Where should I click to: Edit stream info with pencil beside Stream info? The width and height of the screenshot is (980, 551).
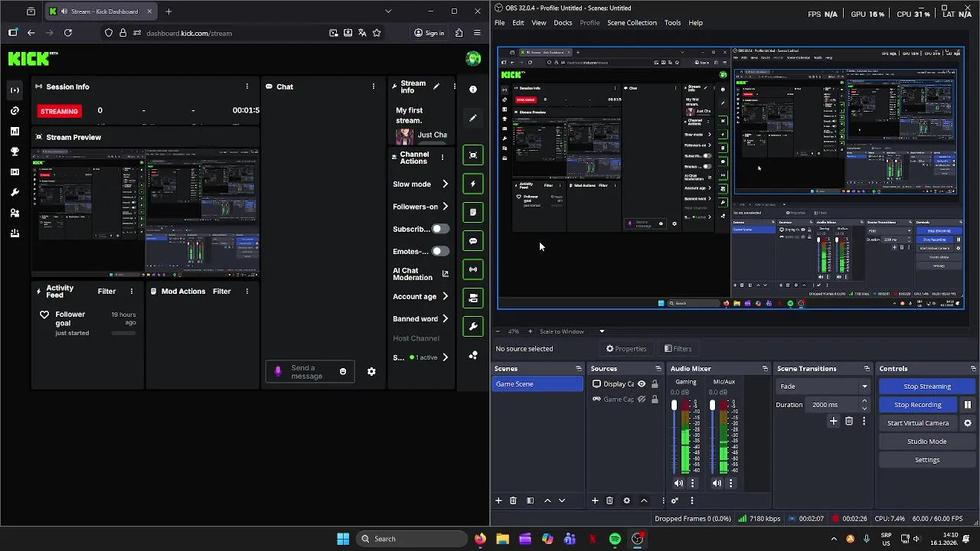pos(436,86)
